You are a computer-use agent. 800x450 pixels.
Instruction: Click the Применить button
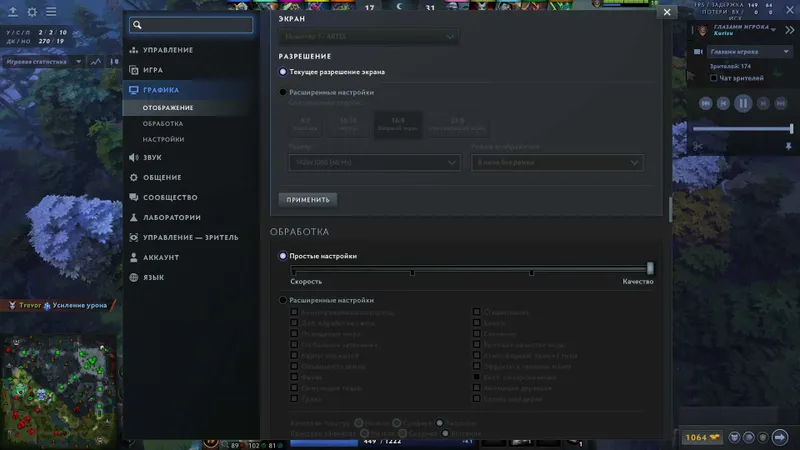(308, 199)
